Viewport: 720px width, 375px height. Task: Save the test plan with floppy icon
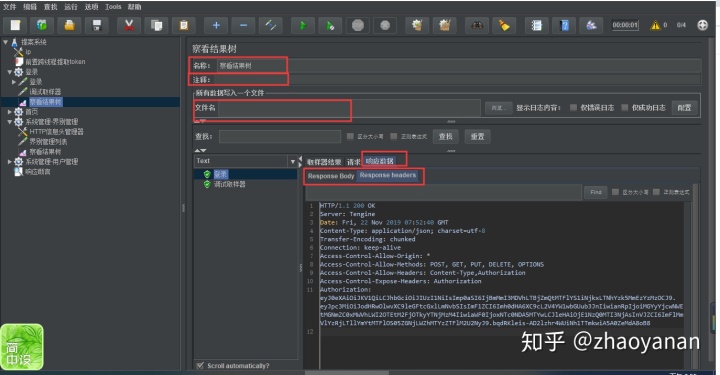(97, 25)
